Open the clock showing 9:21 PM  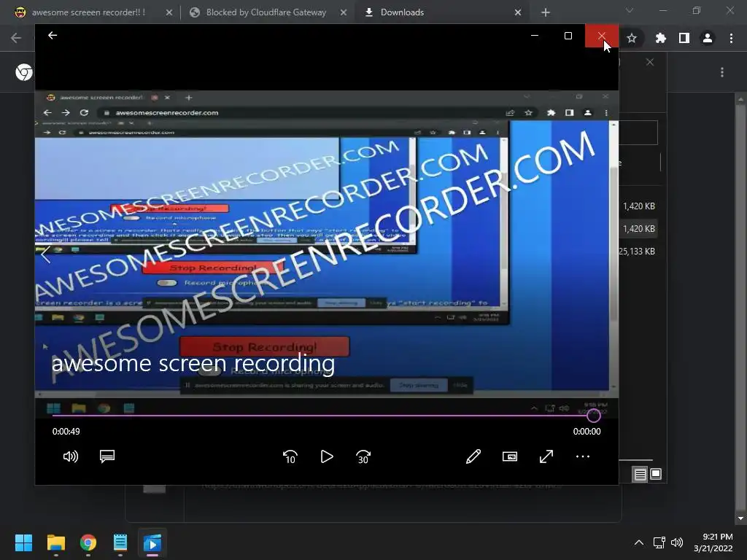(x=713, y=542)
